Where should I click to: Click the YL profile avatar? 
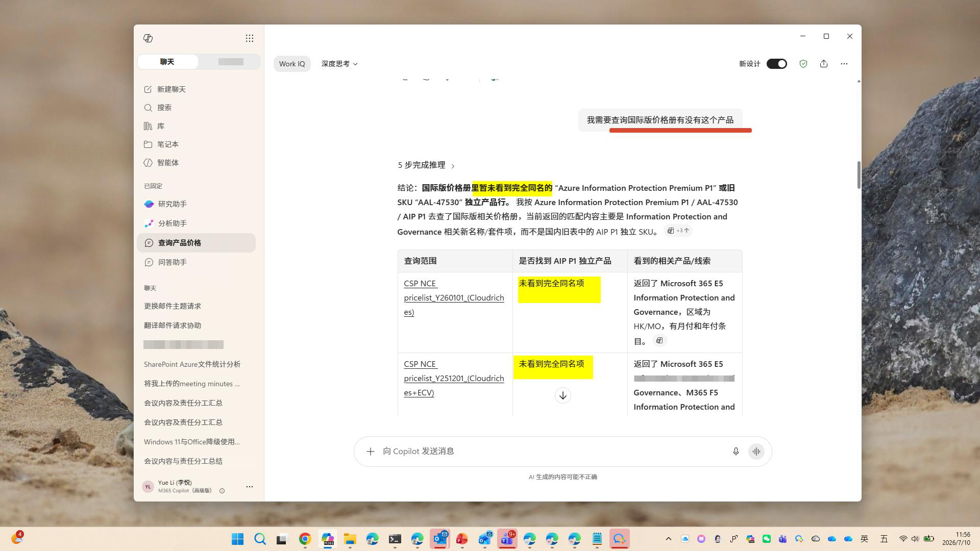[148, 487]
